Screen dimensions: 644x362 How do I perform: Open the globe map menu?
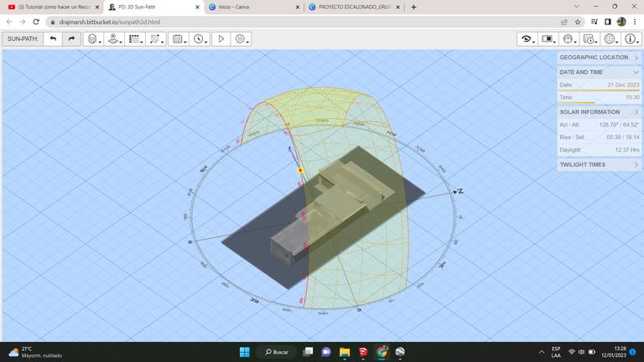tap(610, 39)
